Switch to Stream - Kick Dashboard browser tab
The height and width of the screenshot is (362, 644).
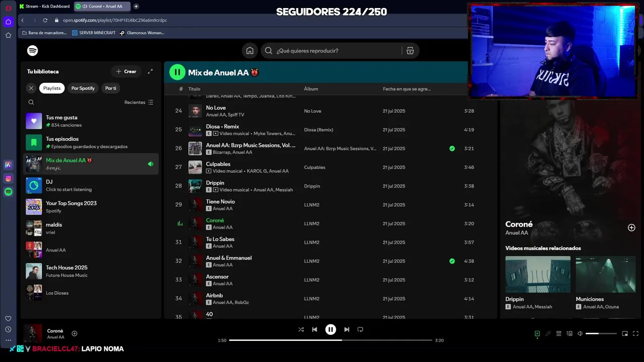(45, 6)
